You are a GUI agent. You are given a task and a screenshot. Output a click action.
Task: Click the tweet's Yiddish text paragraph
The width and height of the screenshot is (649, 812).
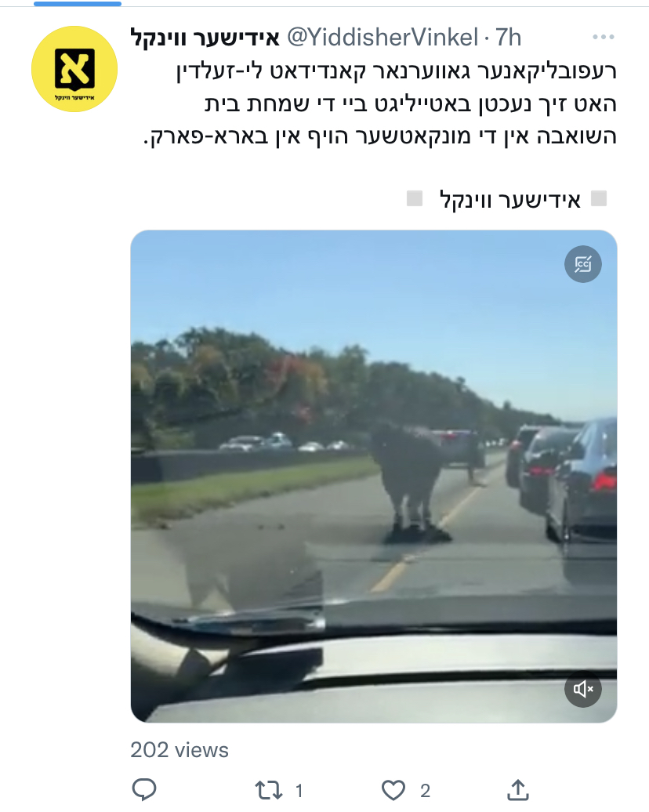click(x=380, y=103)
